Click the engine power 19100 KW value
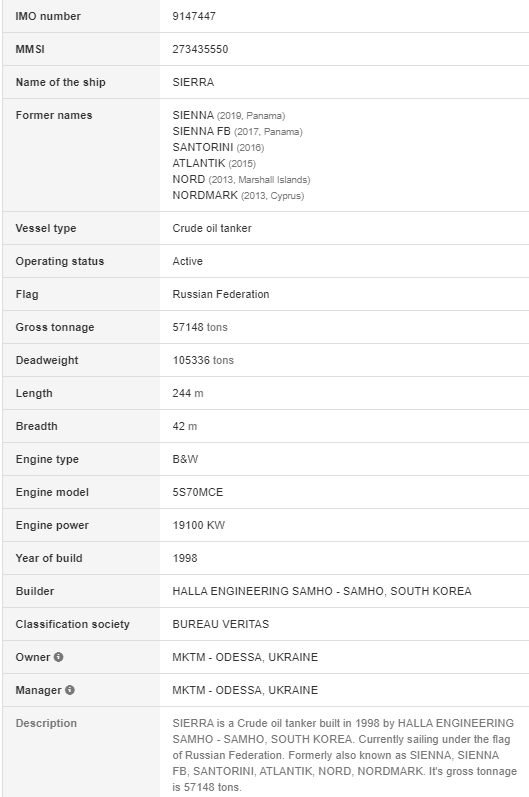This screenshot has height=797, width=529. coord(199,525)
